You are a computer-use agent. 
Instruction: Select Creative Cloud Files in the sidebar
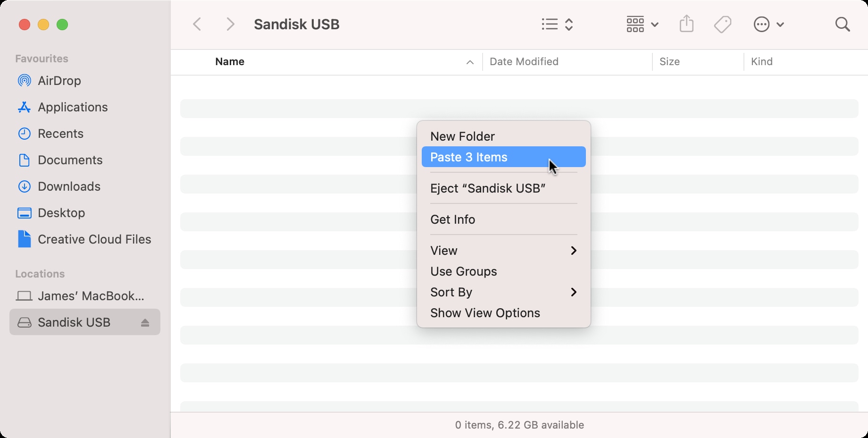point(94,239)
